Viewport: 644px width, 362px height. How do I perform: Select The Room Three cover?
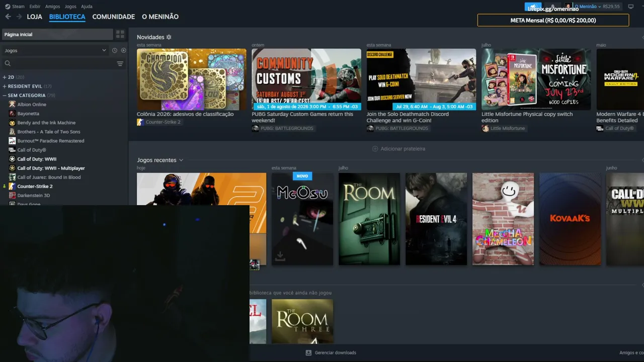click(302, 322)
